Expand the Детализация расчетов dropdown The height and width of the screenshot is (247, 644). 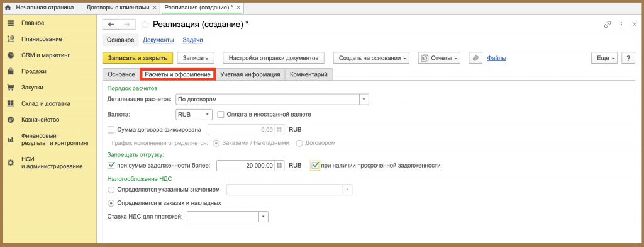click(364, 100)
